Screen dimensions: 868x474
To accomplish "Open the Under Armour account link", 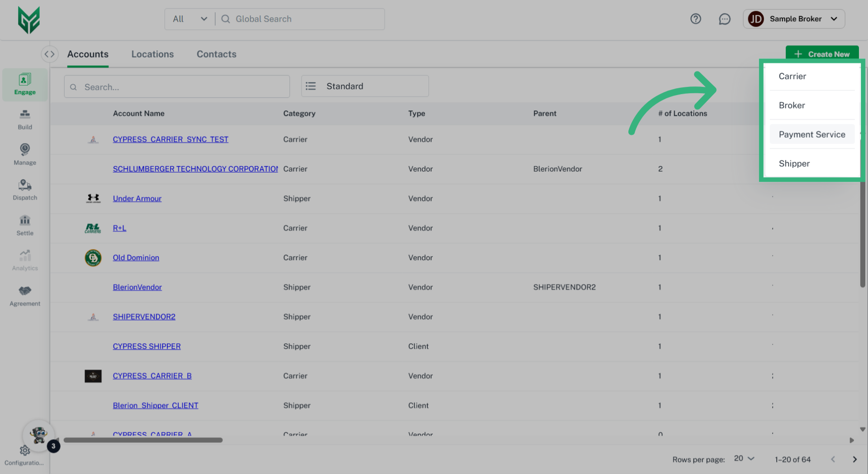I will pos(137,199).
